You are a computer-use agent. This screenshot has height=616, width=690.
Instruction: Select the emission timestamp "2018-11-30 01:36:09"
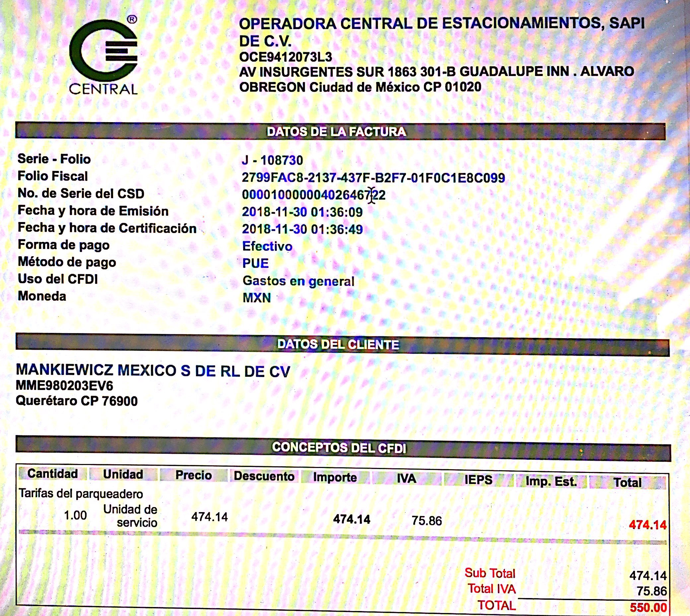[303, 212]
